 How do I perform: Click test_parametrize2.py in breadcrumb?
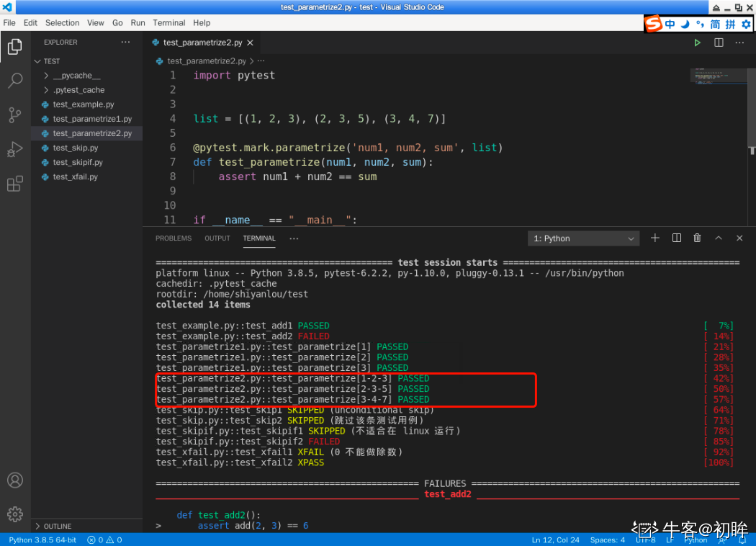207,61
